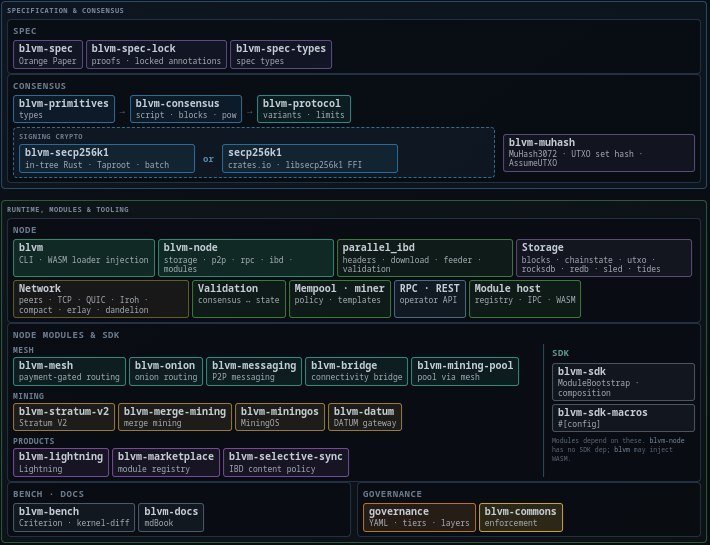Click the Module host card

click(525, 299)
